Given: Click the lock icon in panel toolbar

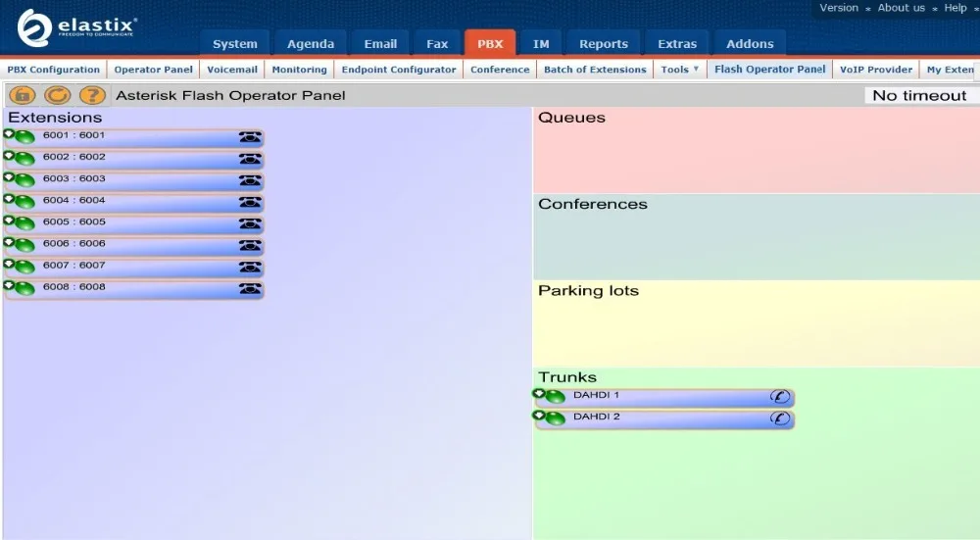Looking at the screenshot, I should [22, 96].
